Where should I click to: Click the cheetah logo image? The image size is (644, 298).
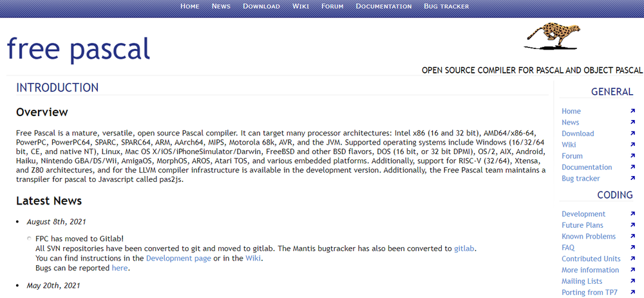552,37
